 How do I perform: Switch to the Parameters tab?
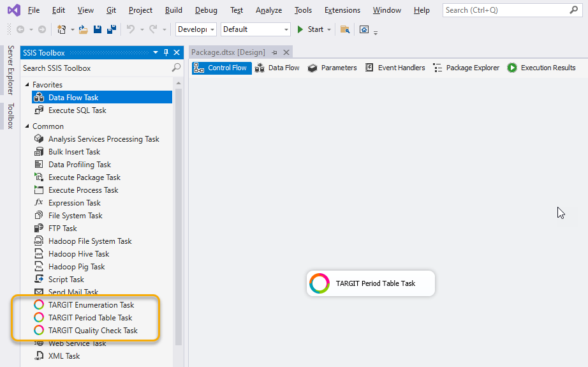point(332,68)
